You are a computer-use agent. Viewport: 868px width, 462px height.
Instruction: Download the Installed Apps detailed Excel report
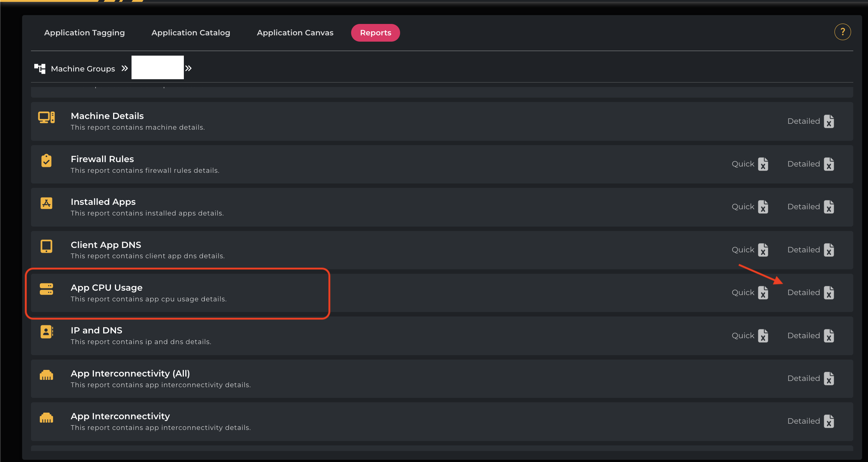coord(829,207)
